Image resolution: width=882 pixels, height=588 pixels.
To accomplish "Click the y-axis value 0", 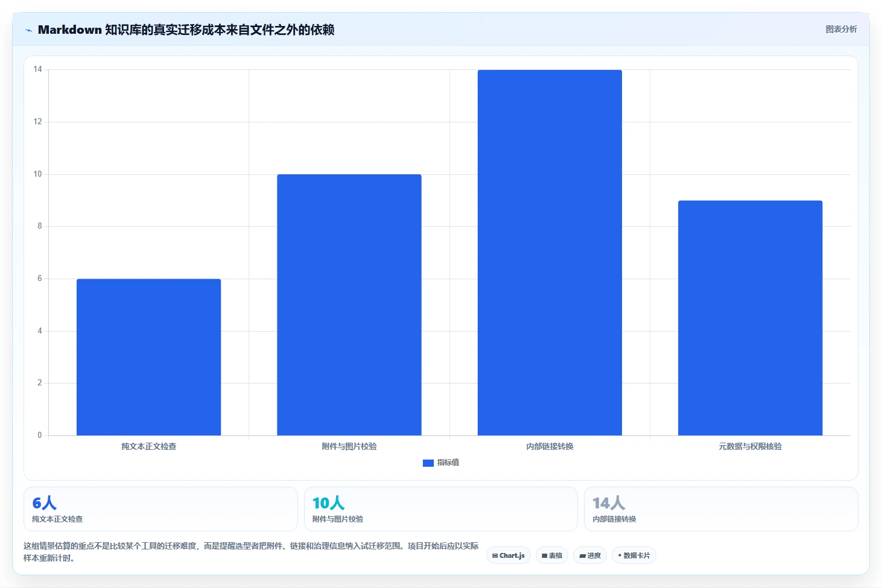I will 40,435.
